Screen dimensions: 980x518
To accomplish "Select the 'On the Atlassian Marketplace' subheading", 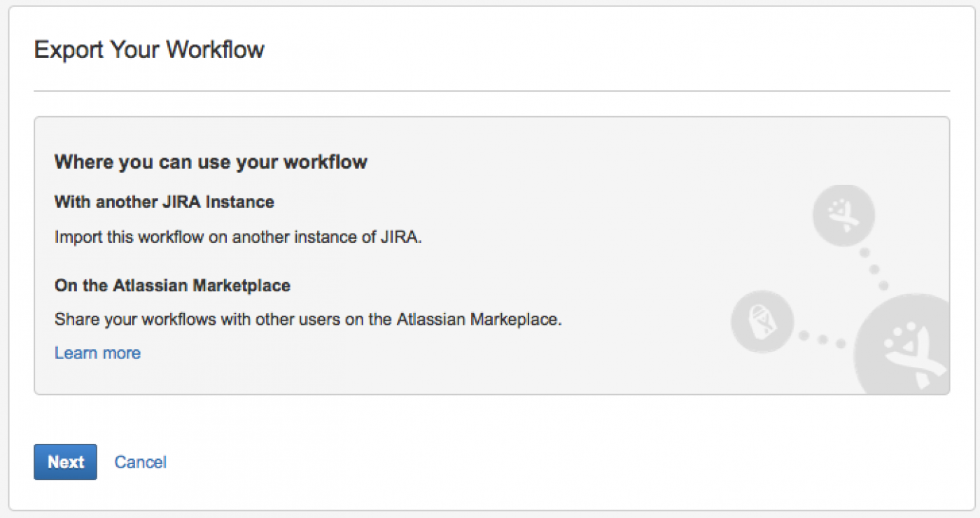I will pyautogui.click(x=172, y=286).
